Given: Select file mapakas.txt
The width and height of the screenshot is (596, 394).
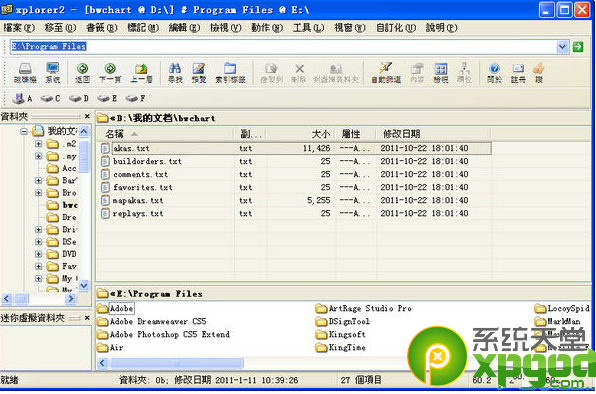Looking at the screenshot, I should pyautogui.click(x=138, y=200).
